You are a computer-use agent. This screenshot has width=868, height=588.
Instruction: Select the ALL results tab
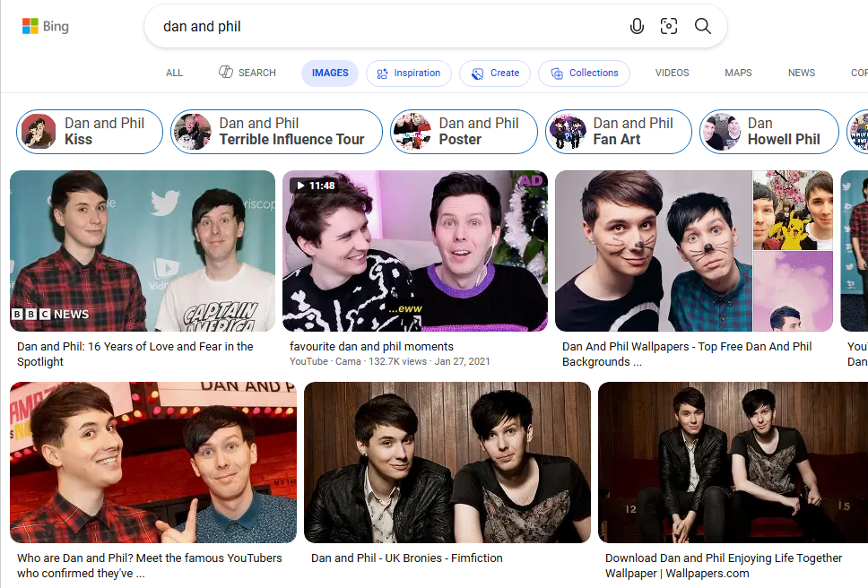(174, 73)
